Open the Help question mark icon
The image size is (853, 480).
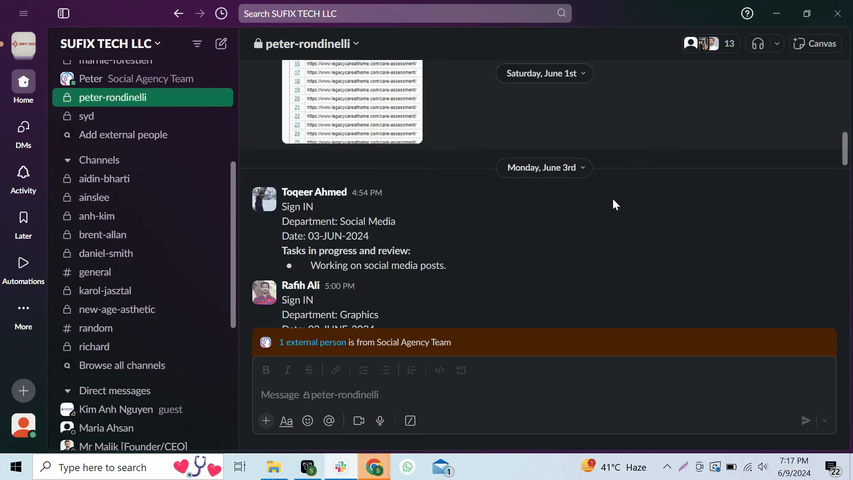(x=747, y=14)
